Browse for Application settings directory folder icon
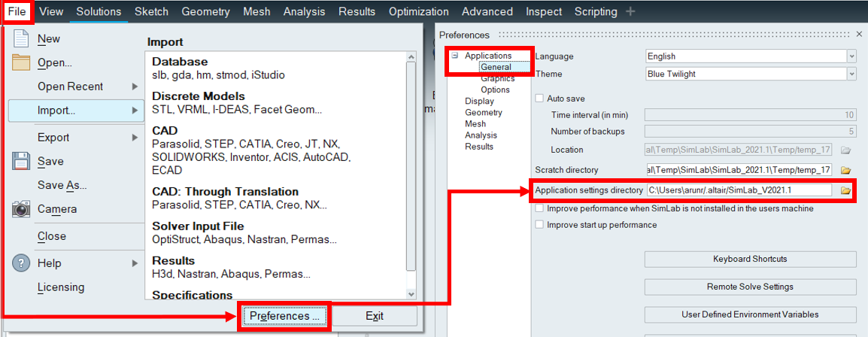868x337 pixels. coord(846,191)
